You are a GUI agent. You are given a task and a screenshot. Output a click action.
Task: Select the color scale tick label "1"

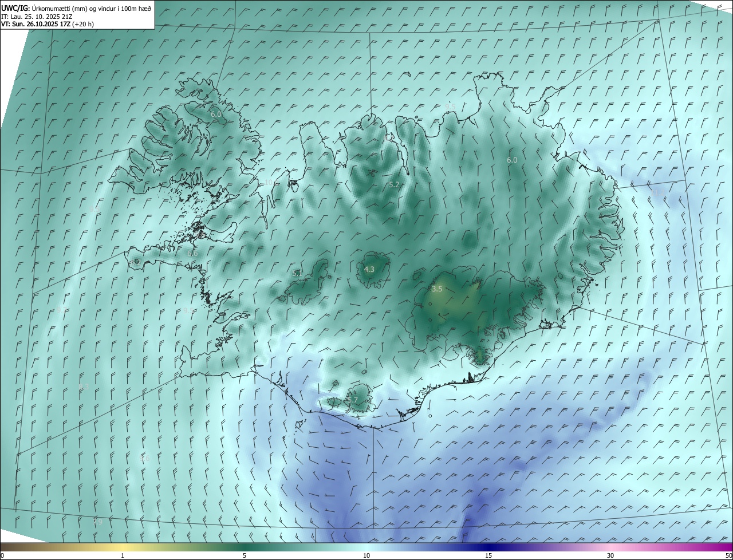[123, 556]
